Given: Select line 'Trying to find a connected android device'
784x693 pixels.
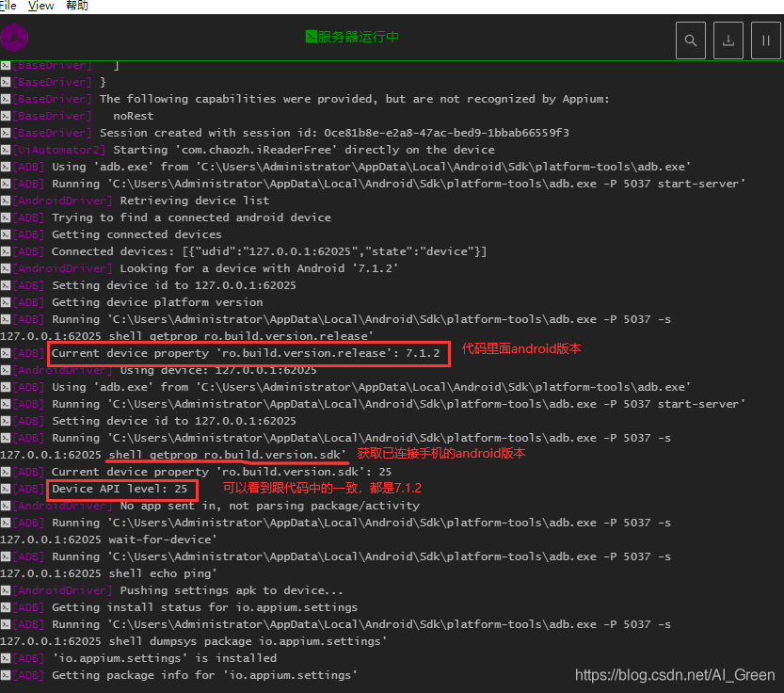Looking at the screenshot, I should point(191,218).
